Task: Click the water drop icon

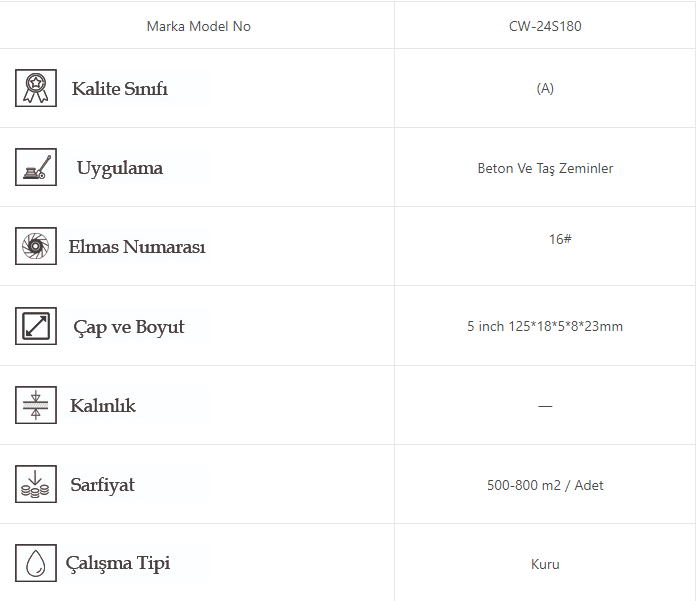Action: coord(36,563)
